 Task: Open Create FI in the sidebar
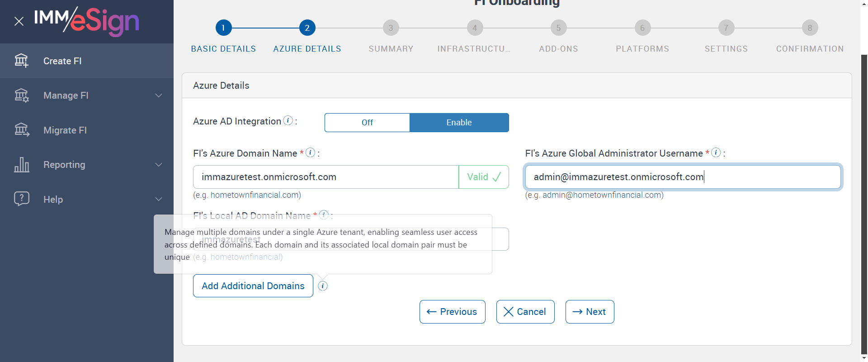coord(87,61)
